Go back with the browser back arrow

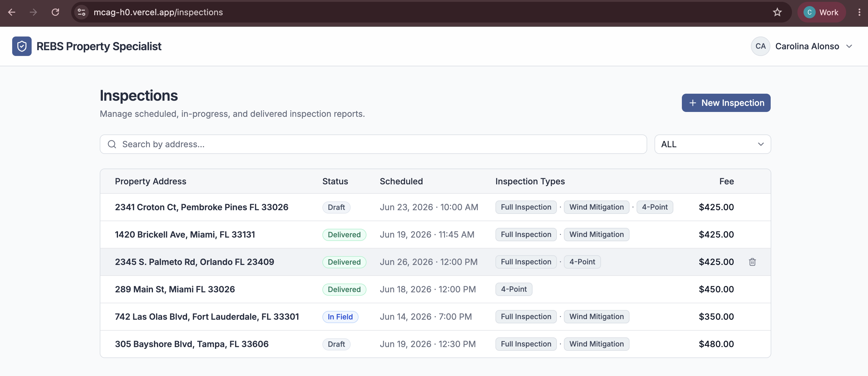pos(12,12)
